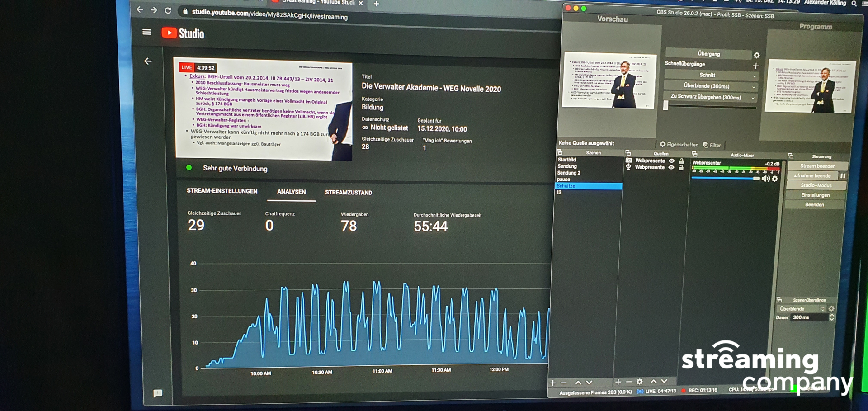
Task: Click the Übergang button in OBS
Action: (708, 54)
